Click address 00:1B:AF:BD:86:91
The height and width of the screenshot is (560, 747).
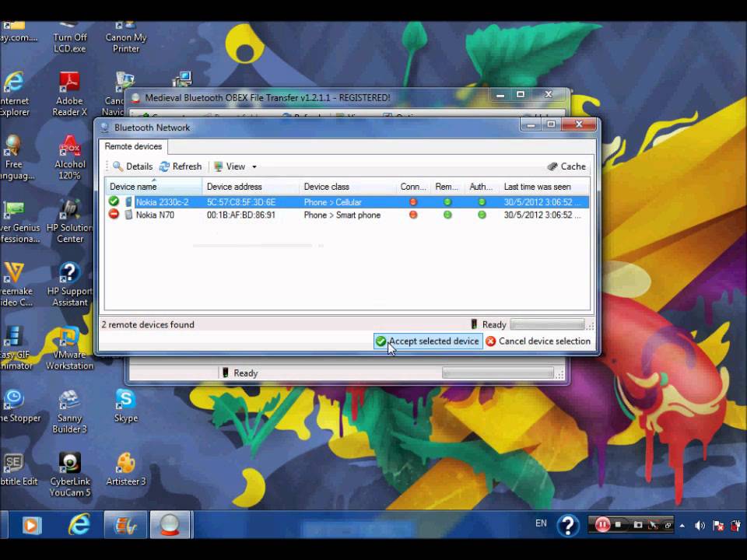click(241, 215)
